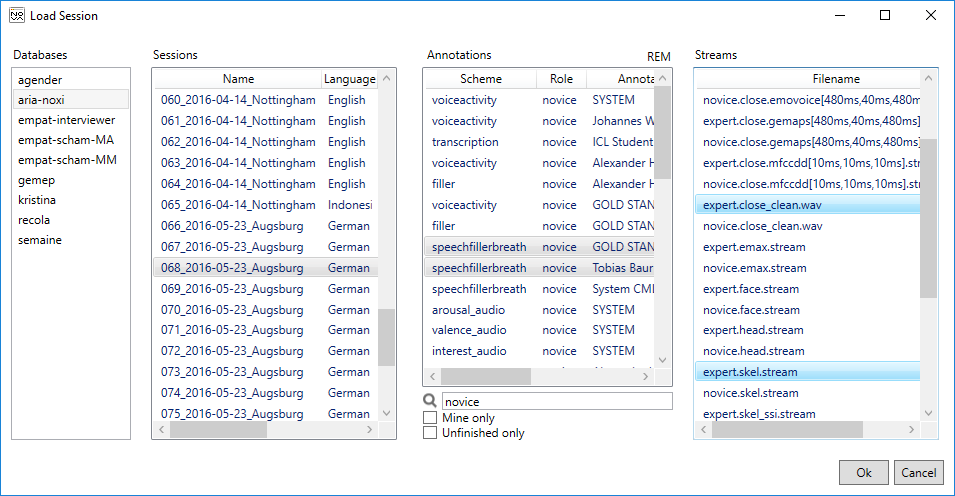
Task: Select the transcription annotation row
Action: [465, 142]
